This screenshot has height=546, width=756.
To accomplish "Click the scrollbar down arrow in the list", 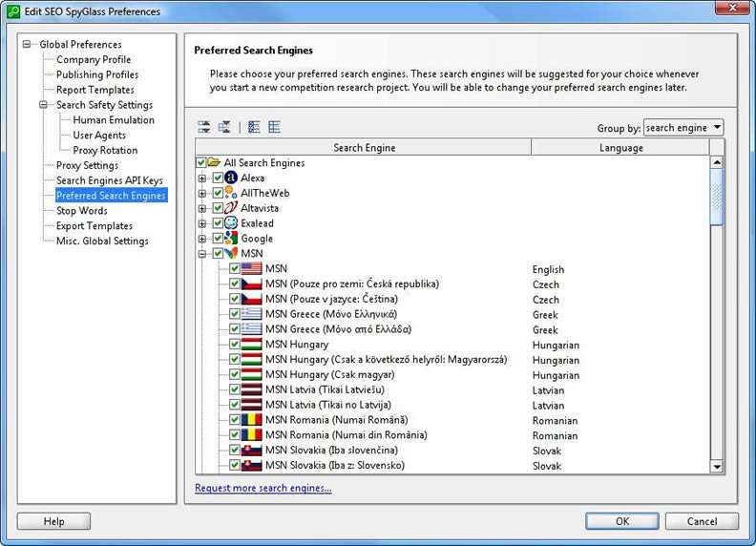I will [x=717, y=466].
